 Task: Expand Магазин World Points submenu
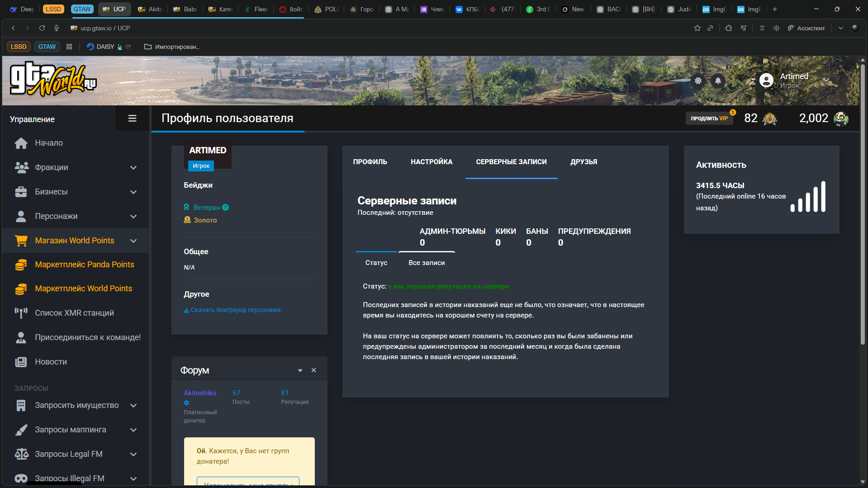[x=133, y=241]
